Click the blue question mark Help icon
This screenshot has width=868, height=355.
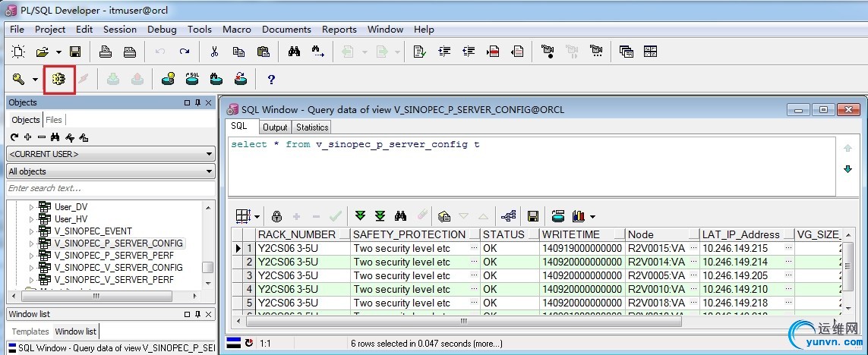271,80
